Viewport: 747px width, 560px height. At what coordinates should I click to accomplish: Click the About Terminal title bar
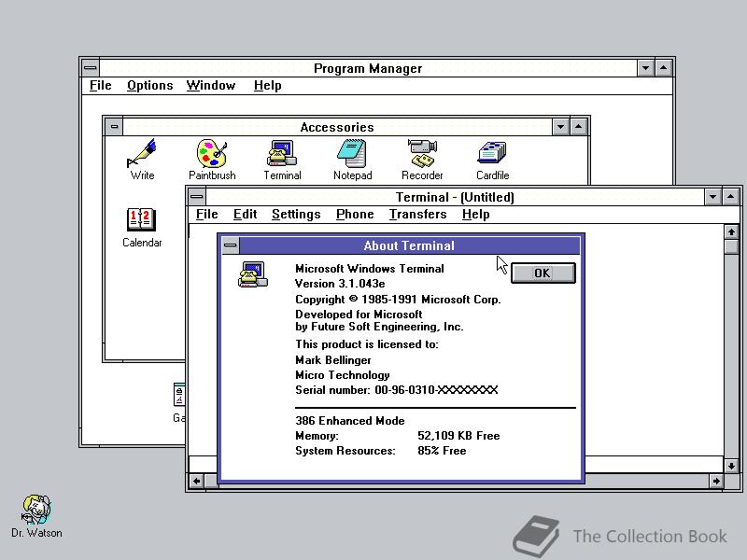click(x=409, y=245)
